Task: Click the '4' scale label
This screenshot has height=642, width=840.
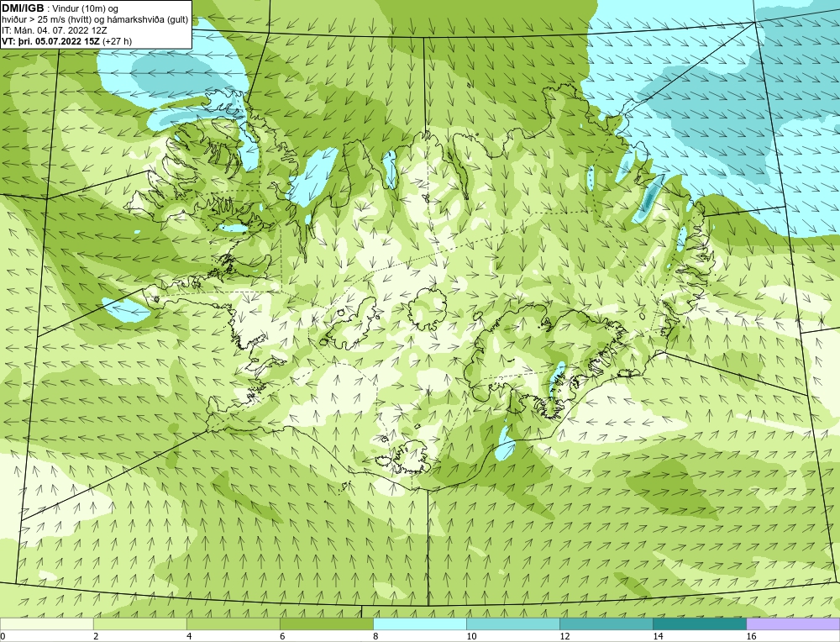Action: click(189, 636)
